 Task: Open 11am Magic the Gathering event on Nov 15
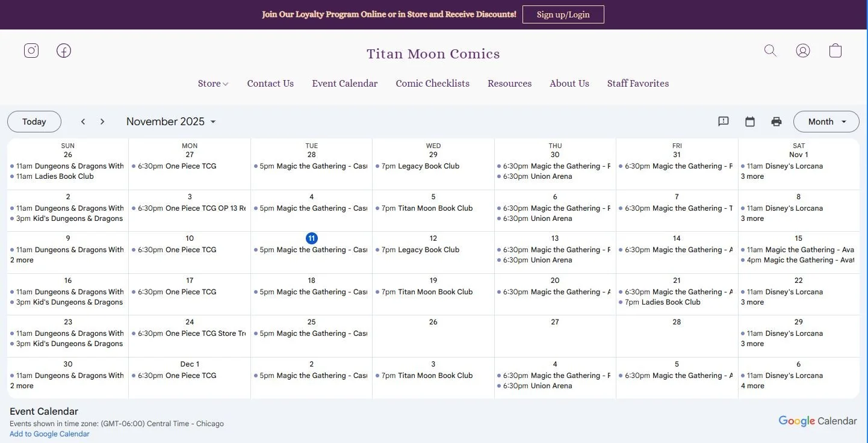(x=798, y=250)
